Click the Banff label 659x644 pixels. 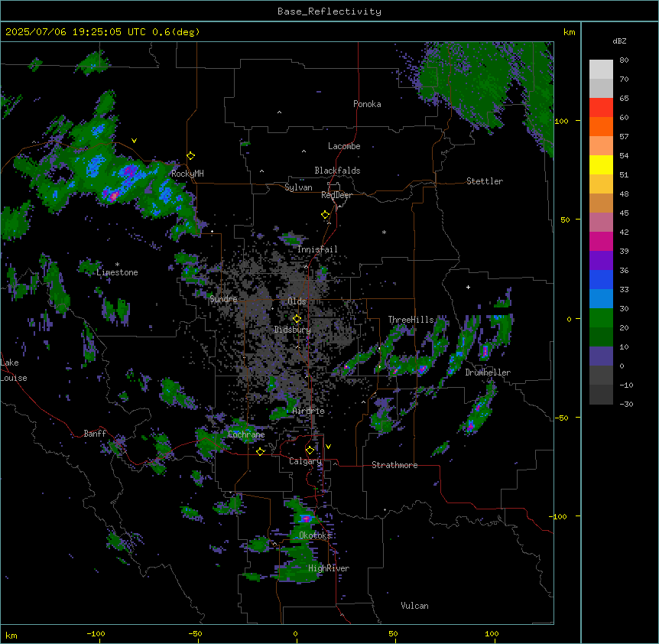coord(95,434)
